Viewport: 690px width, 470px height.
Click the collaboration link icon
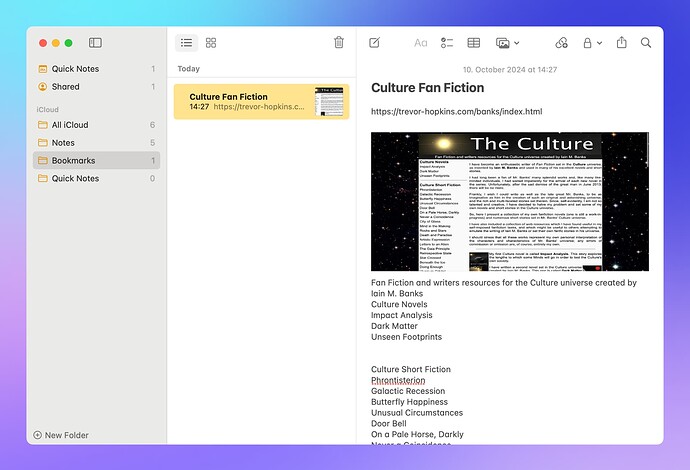click(560, 43)
